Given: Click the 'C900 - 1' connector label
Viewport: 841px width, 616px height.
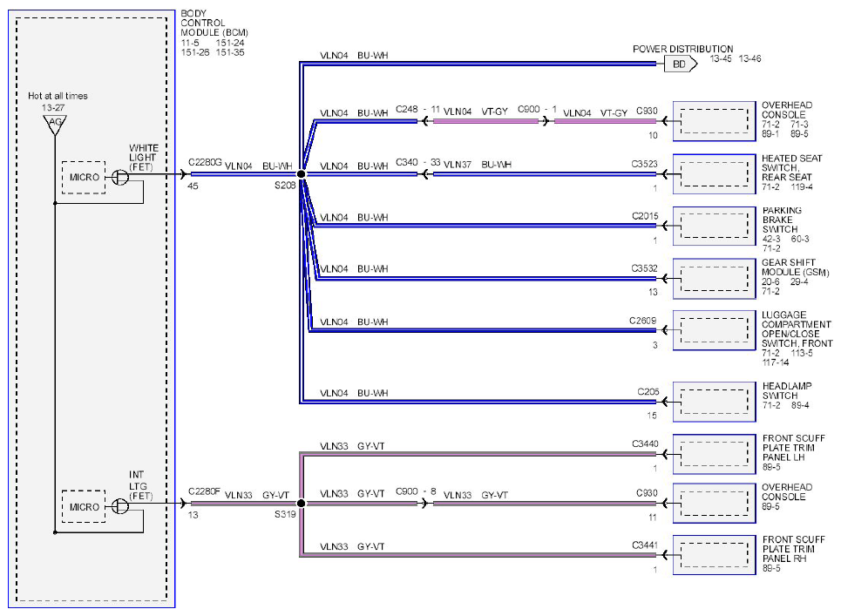Looking at the screenshot, I should pyautogui.click(x=537, y=110).
